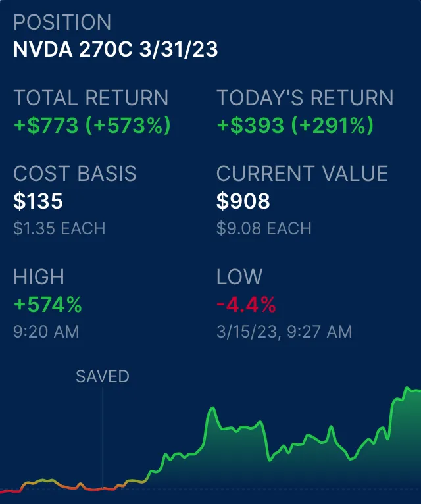
Task: Select the $135 cost basis amount
Action: [38, 201]
